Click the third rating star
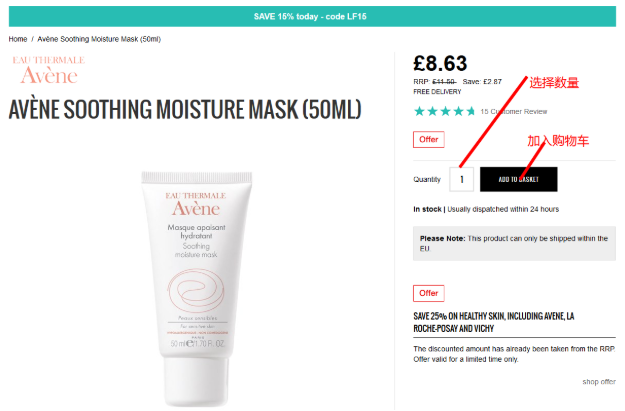 pos(446,111)
